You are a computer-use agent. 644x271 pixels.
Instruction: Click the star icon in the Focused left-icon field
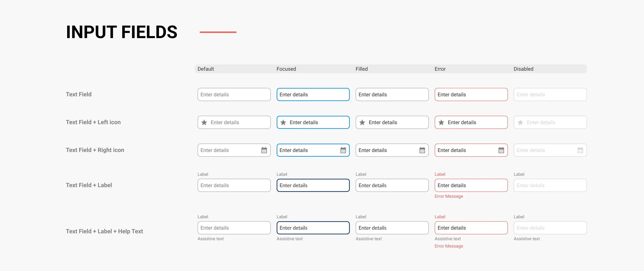(283, 122)
